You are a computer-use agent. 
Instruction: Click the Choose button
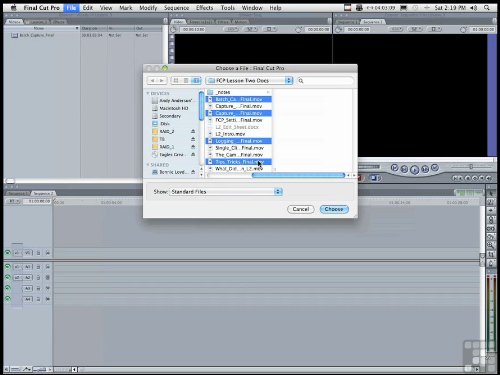pyautogui.click(x=334, y=209)
